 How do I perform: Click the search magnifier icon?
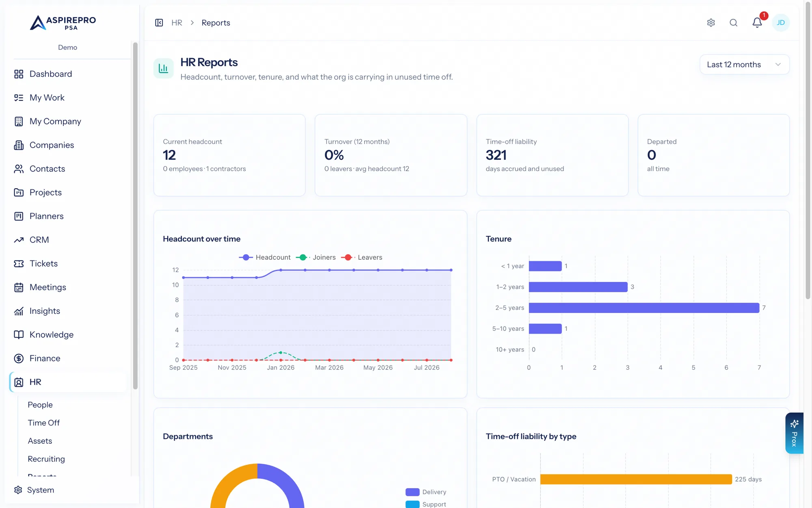[x=734, y=23]
